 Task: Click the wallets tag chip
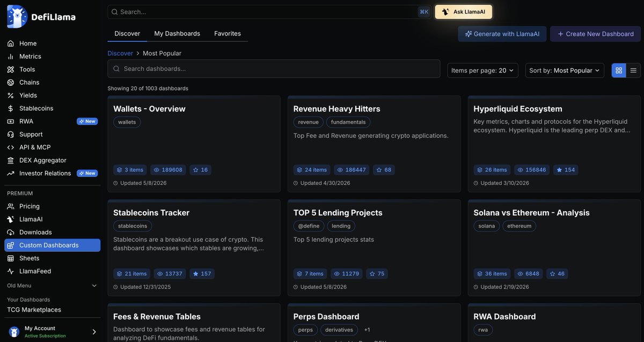[x=127, y=122]
